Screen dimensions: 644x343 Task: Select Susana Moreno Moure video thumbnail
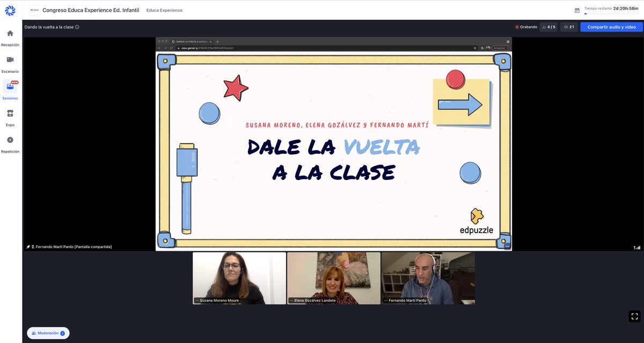pyautogui.click(x=239, y=278)
